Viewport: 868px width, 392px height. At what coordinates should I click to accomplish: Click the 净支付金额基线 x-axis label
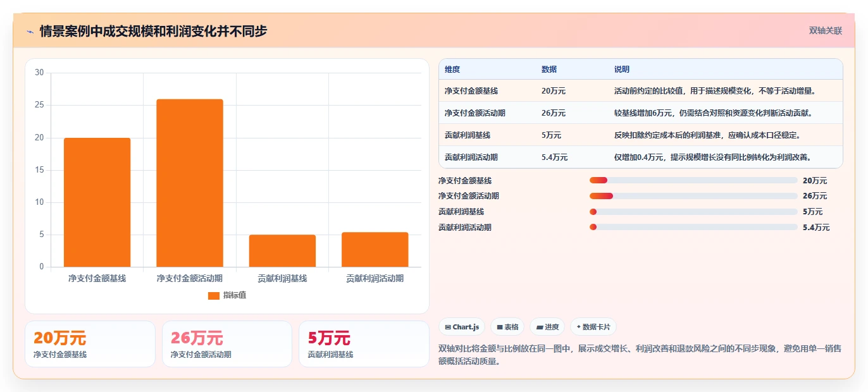coord(97,278)
